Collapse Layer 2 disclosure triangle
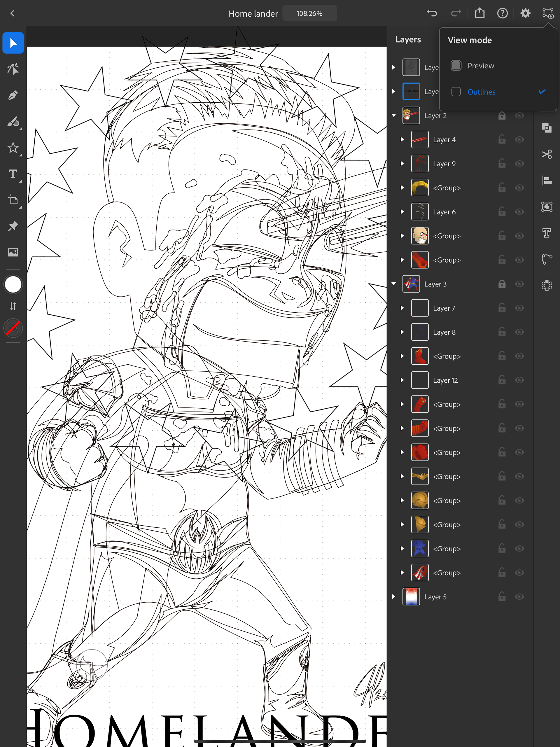Screen dimensions: 560x747 click(393, 116)
